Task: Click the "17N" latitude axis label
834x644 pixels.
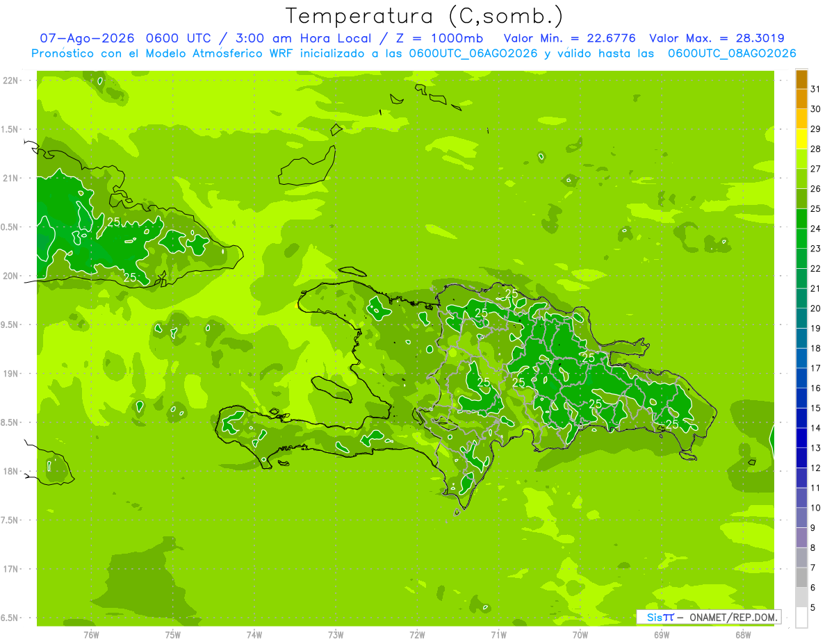Action: 11,569
